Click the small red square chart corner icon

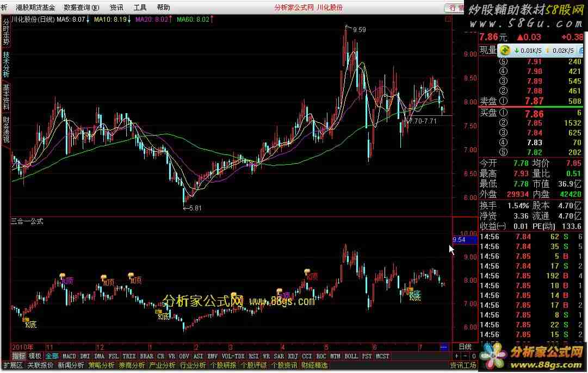[x=448, y=19]
